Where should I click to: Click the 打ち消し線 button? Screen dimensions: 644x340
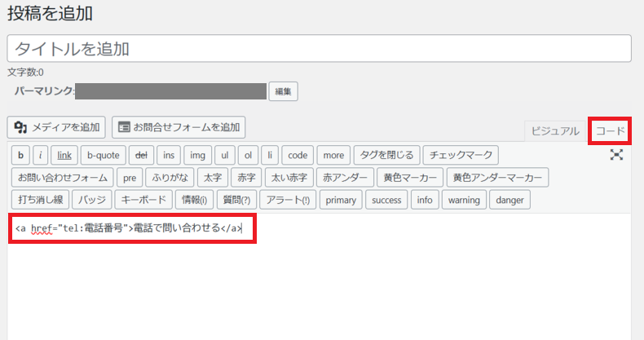coord(40,200)
